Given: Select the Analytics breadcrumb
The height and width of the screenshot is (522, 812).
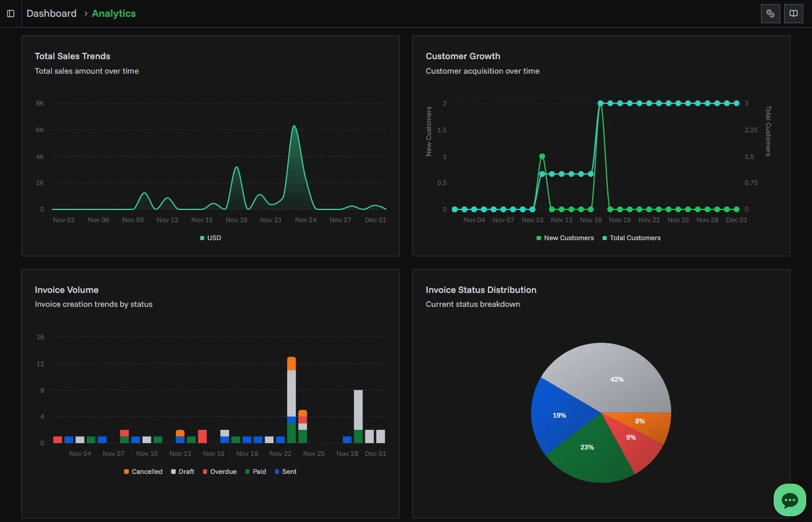Looking at the screenshot, I should pyautogui.click(x=114, y=13).
